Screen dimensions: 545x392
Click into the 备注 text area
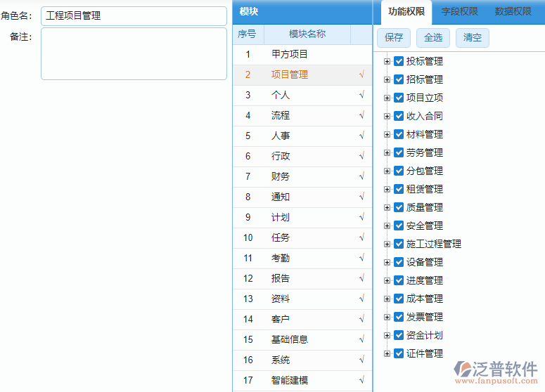(134, 54)
